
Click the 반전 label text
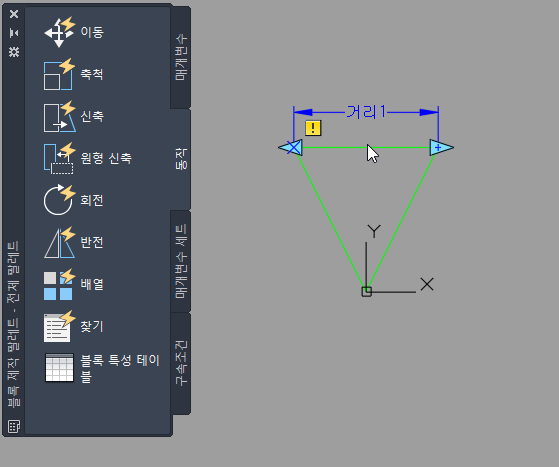92,242
